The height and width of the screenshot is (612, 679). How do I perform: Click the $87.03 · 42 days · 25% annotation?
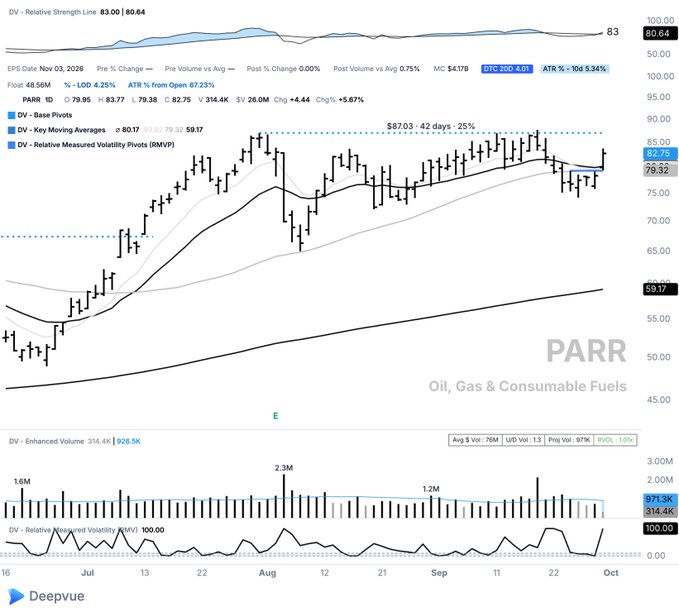click(x=431, y=126)
